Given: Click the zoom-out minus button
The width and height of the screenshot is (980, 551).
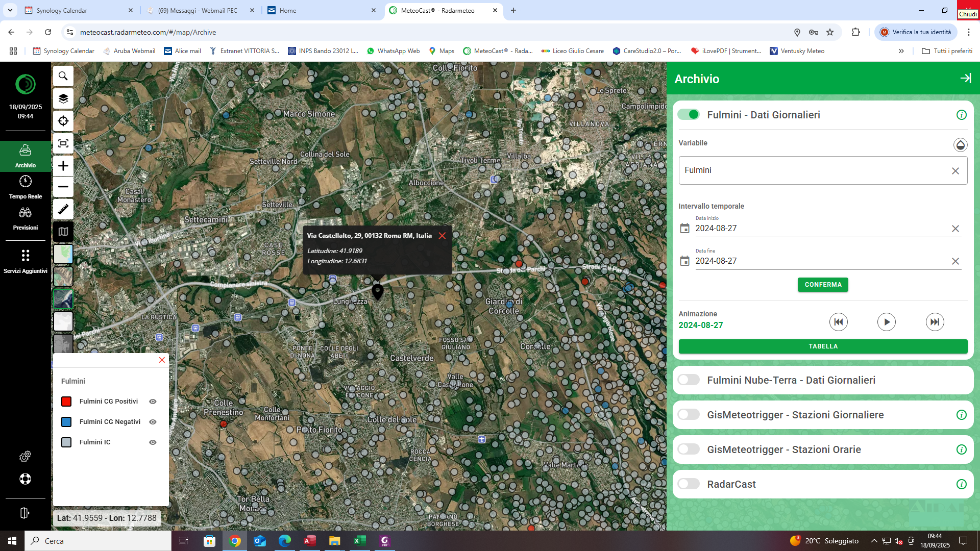Looking at the screenshot, I should click(63, 187).
